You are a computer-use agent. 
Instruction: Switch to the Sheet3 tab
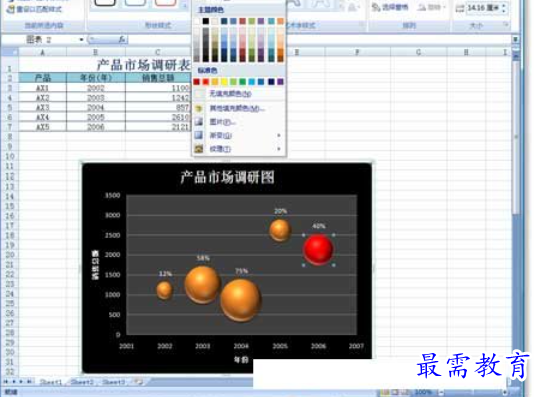[x=113, y=382]
